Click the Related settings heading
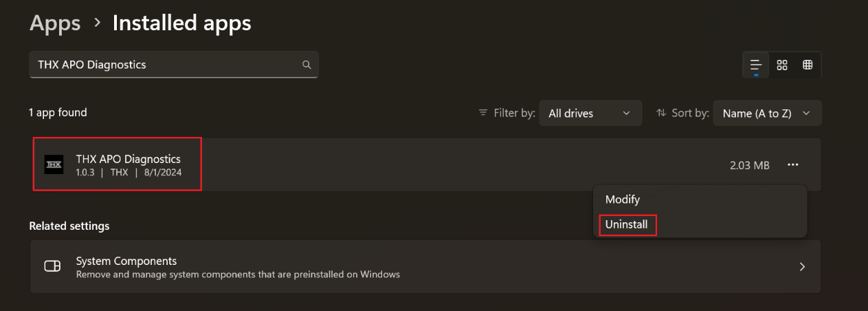Screen dimensions: 868x311 pos(69,226)
